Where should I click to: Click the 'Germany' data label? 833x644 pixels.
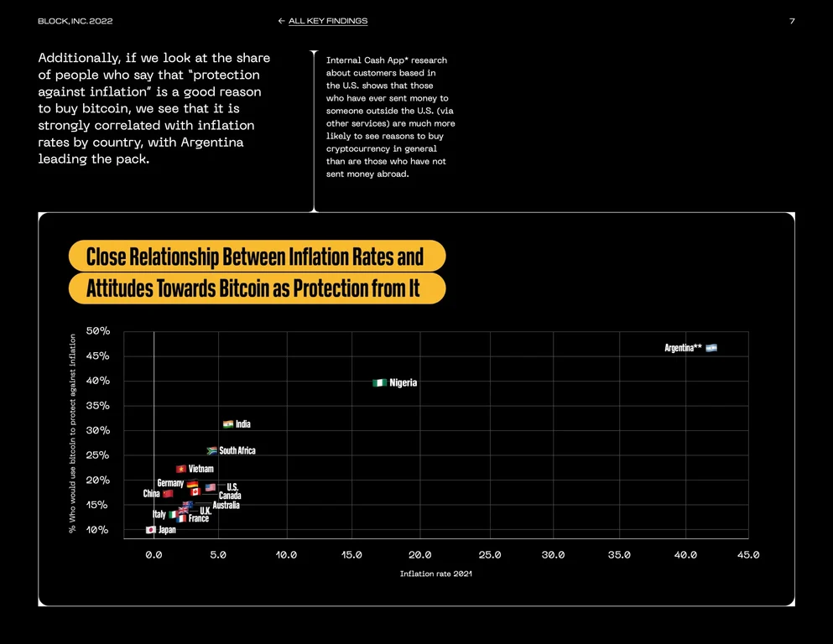click(x=170, y=484)
